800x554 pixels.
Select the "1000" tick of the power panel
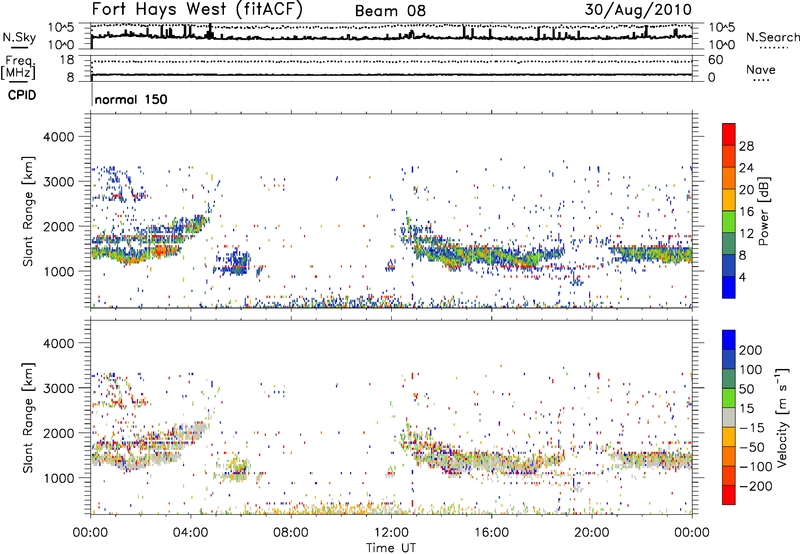point(58,271)
